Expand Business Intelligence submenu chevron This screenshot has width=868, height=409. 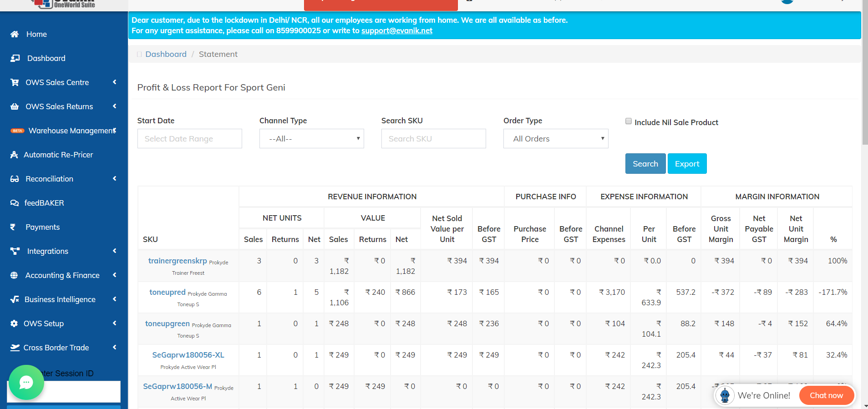tap(115, 299)
